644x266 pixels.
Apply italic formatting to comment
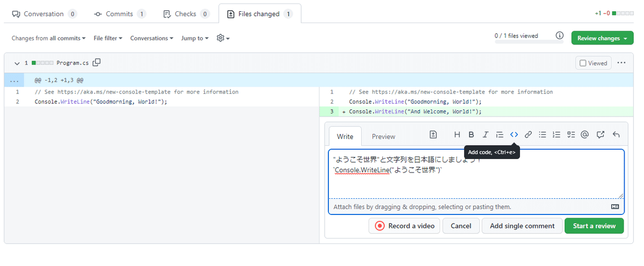[x=485, y=135]
